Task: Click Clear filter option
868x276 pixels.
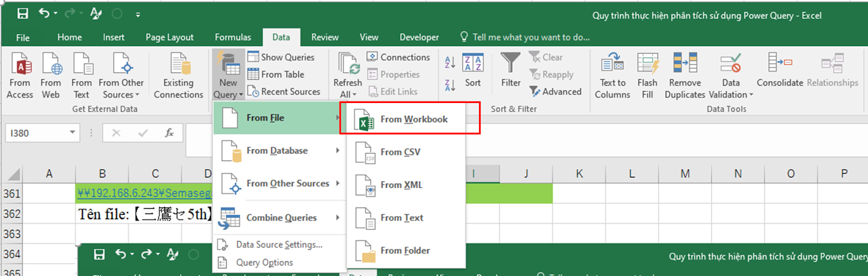Action: coord(546,57)
